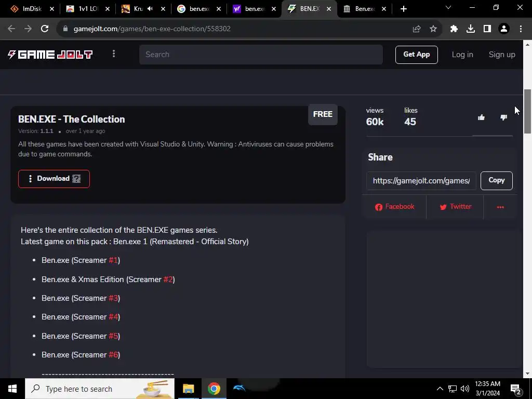Click the scrollbar down arrow
532x399 pixels.
coord(527,374)
